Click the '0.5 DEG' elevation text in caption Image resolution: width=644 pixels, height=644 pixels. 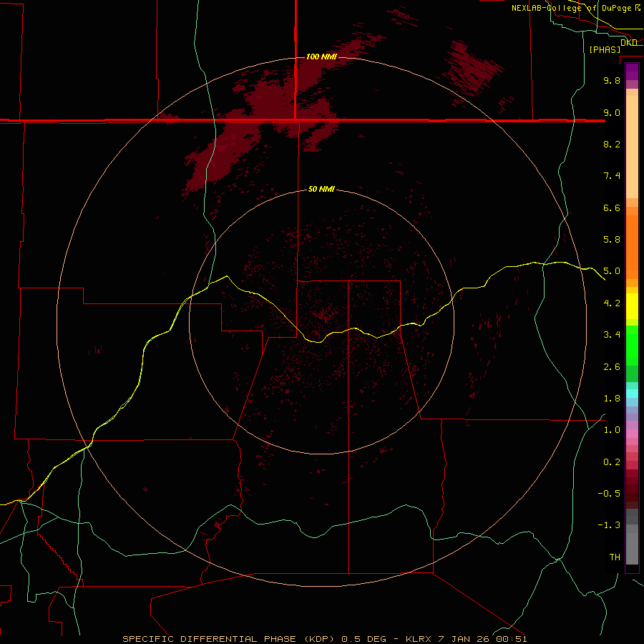364,639
